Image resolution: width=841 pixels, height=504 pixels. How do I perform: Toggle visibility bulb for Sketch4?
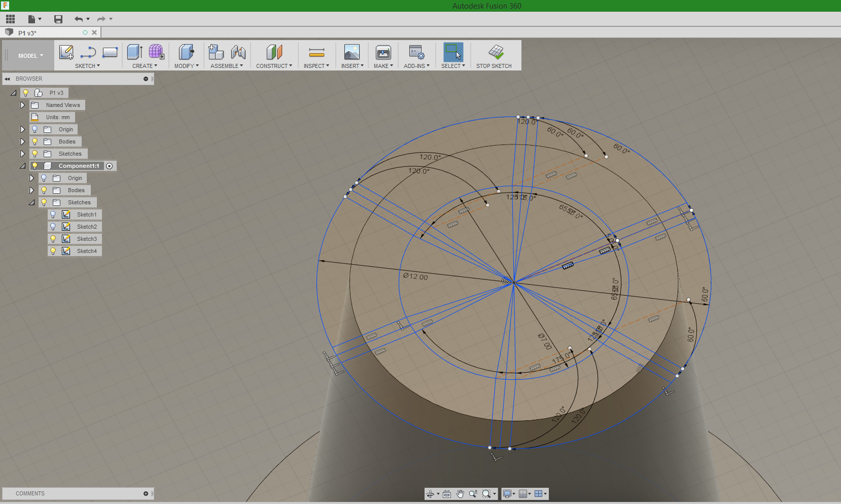[53, 251]
